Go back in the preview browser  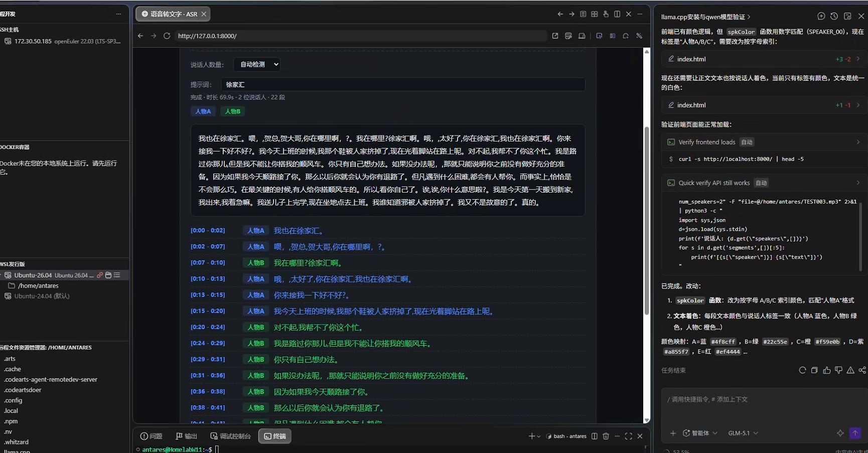140,36
